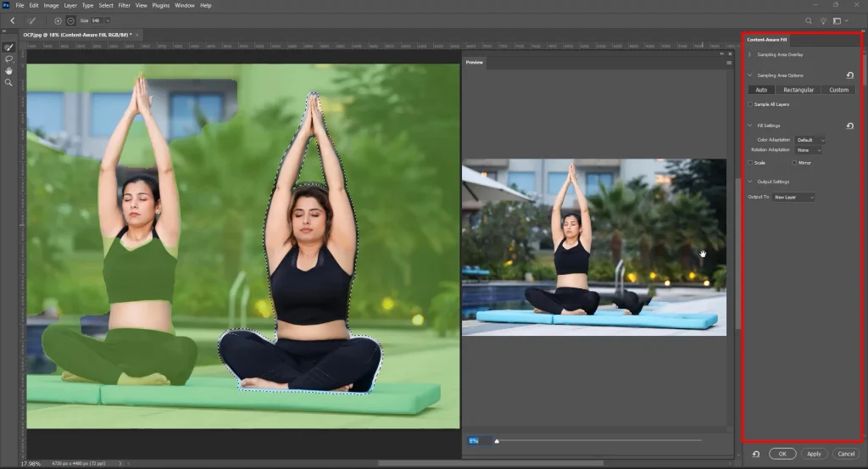Open the Select menu
This screenshot has height=469, width=868.
coord(106,6)
